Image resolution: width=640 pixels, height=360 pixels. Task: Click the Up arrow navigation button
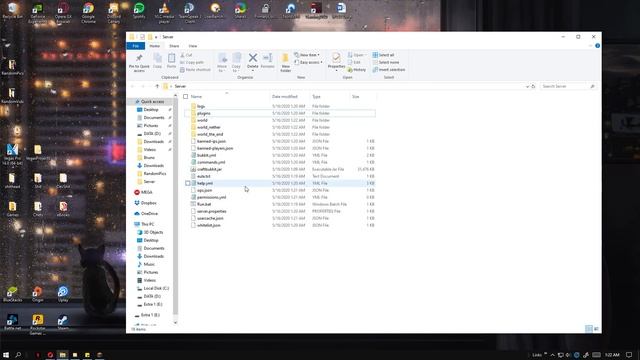tap(157, 87)
